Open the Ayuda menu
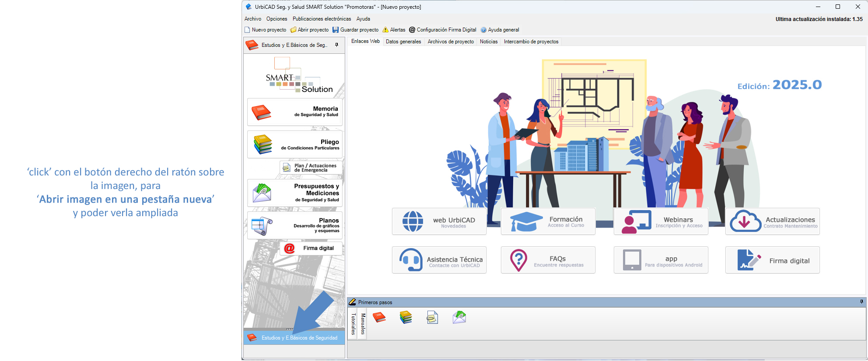This screenshot has width=868, height=361. (x=363, y=19)
